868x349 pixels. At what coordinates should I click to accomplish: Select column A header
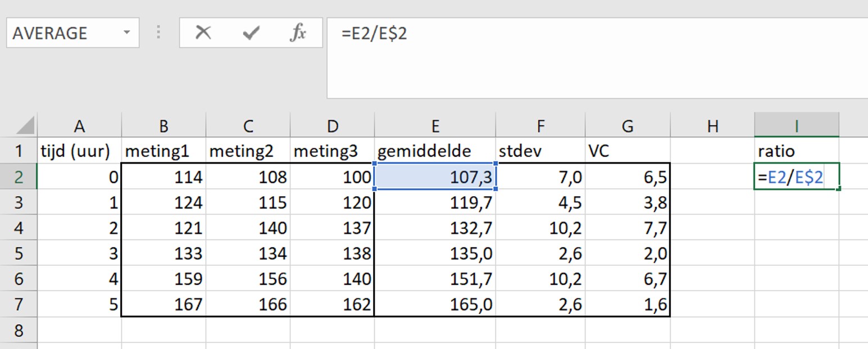pyautogui.click(x=79, y=126)
